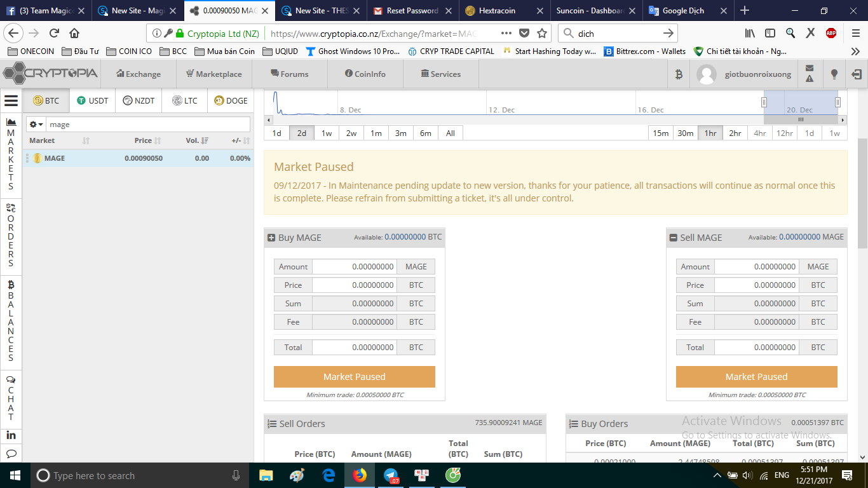The height and width of the screenshot is (488, 868).
Task: Click the Cryptopia logo
Action: (51, 74)
